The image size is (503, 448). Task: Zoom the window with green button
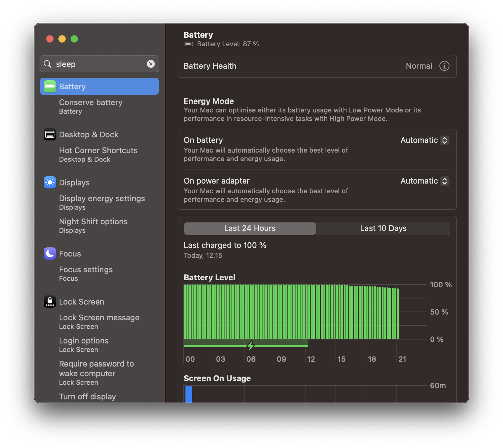coord(74,39)
